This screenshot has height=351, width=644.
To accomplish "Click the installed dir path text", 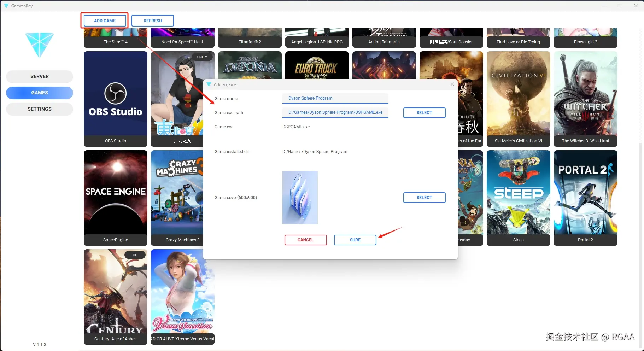I will (x=315, y=152).
